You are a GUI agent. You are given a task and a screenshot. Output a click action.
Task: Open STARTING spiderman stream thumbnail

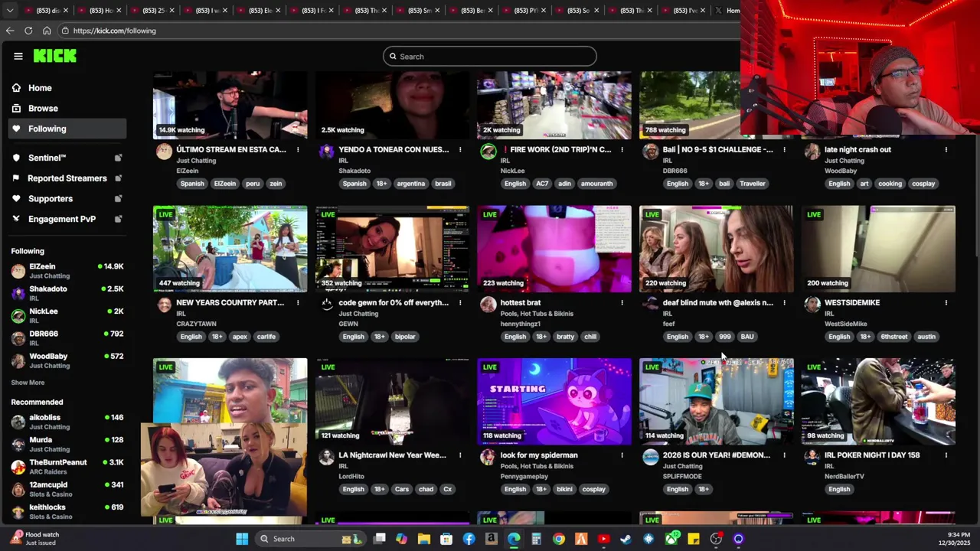tap(554, 402)
